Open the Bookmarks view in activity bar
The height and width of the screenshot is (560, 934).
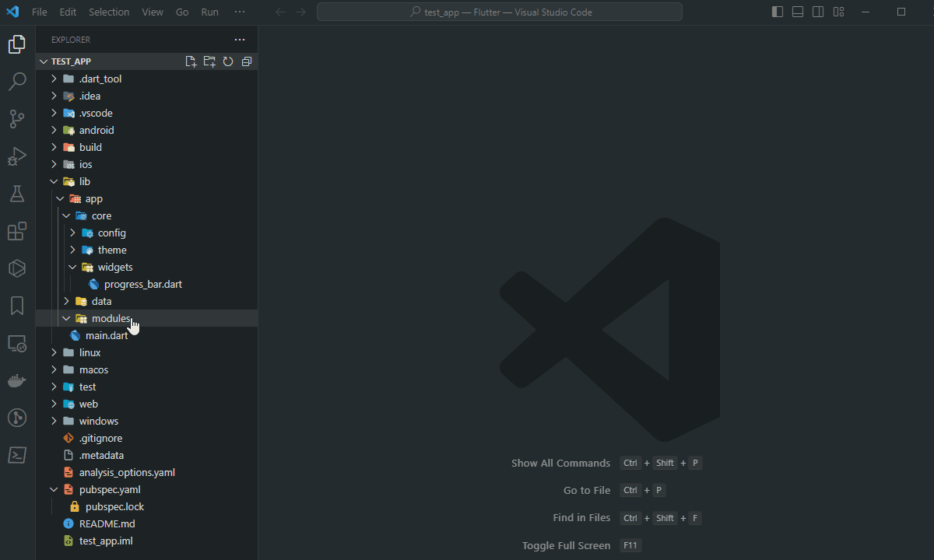(x=17, y=306)
